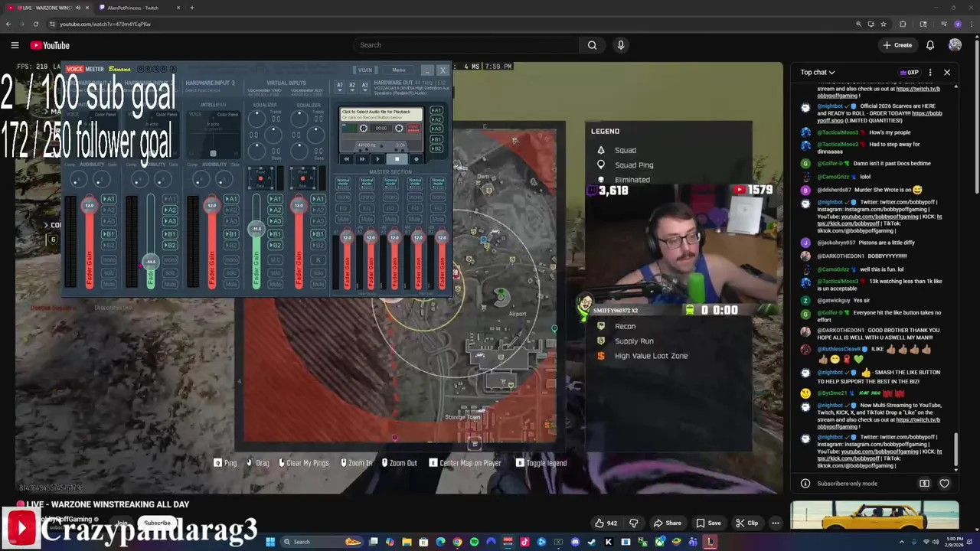Open the Create menu on YouTube
Image resolution: width=980 pixels, height=551 pixels.
(x=897, y=45)
